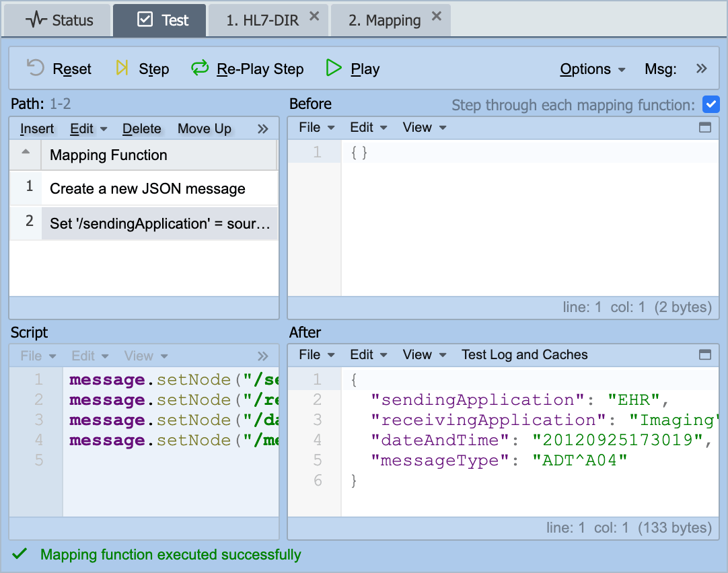This screenshot has height=573, width=728.
Task: Click the green Re-Play Step icon
Action: (x=200, y=68)
